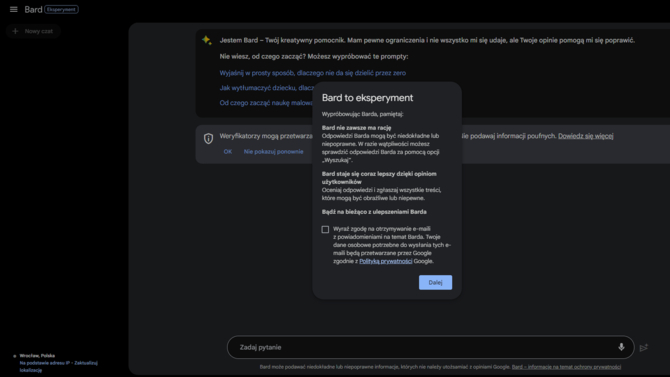Click the 'Bard nie zawsze ma rację' heading
The height and width of the screenshot is (377, 670).
pos(356,128)
